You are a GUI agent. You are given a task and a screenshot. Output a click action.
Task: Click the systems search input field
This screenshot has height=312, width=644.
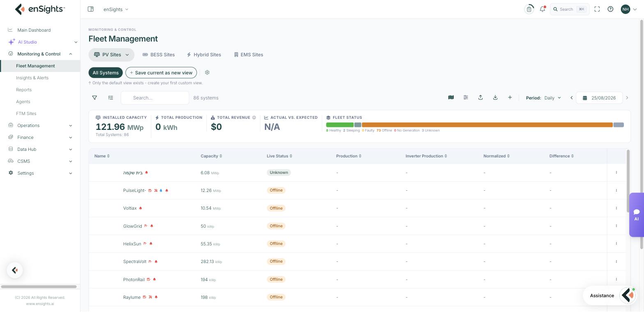coord(155,98)
